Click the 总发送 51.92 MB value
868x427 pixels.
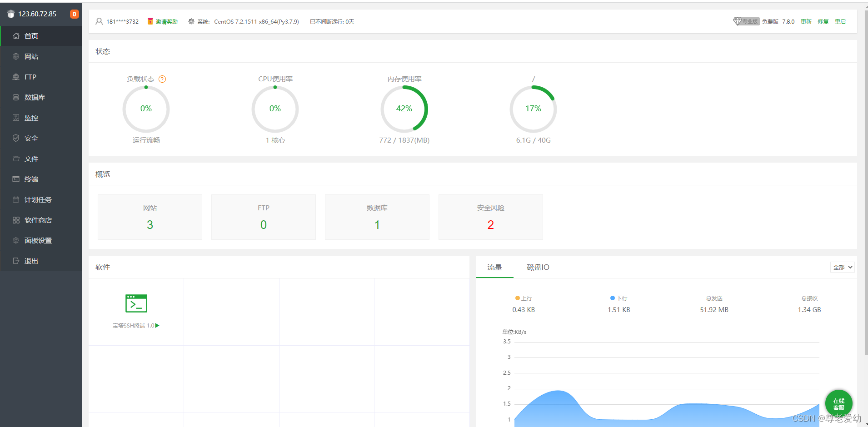click(x=714, y=310)
